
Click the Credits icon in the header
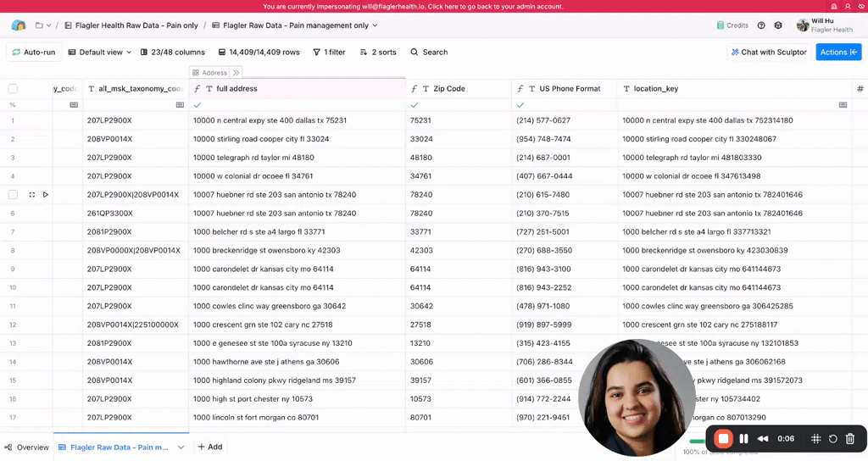coord(721,25)
